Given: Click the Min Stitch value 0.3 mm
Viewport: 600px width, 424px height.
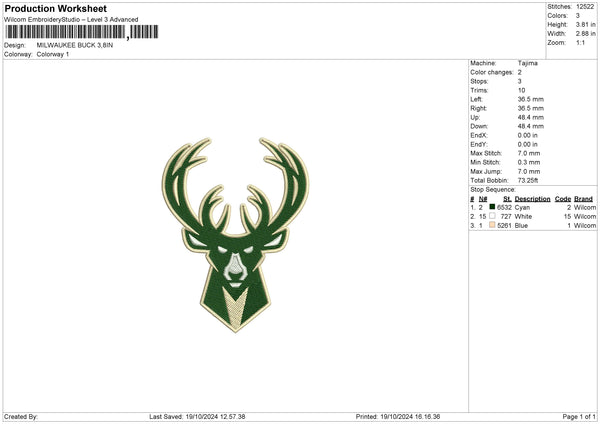Looking at the screenshot, I should pos(529,162).
